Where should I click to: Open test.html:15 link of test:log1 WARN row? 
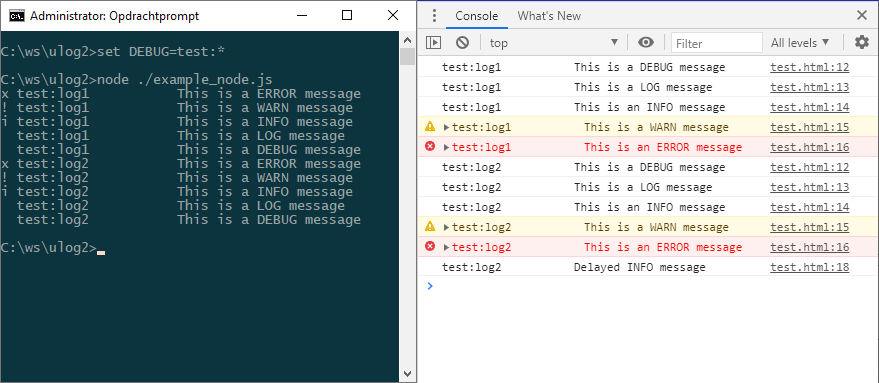(809, 127)
